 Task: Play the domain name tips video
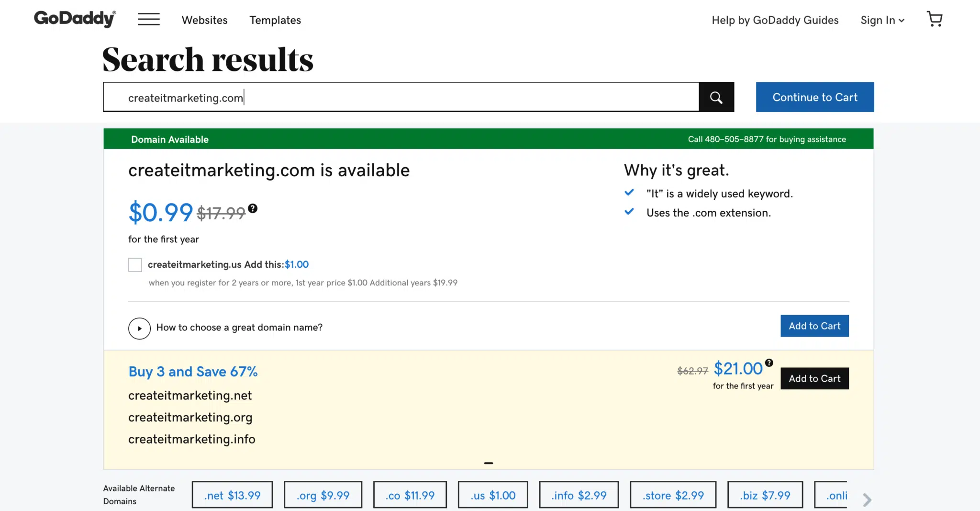pyautogui.click(x=139, y=329)
